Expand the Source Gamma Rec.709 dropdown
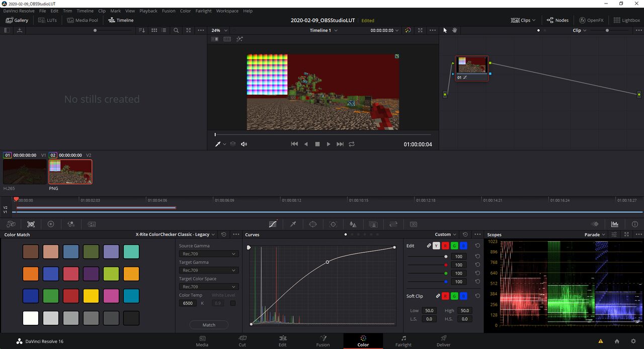Viewport: 644px width, 349px height. 208,254
